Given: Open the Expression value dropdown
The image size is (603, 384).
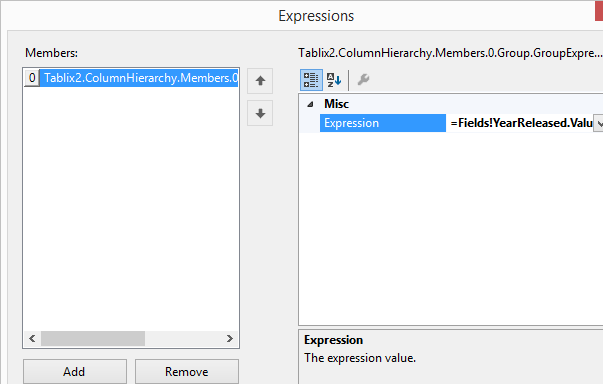Looking at the screenshot, I should pyautogui.click(x=598, y=123).
